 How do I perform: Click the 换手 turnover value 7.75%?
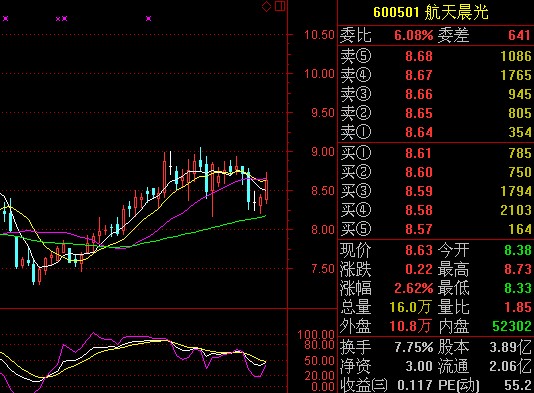point(413,347)
